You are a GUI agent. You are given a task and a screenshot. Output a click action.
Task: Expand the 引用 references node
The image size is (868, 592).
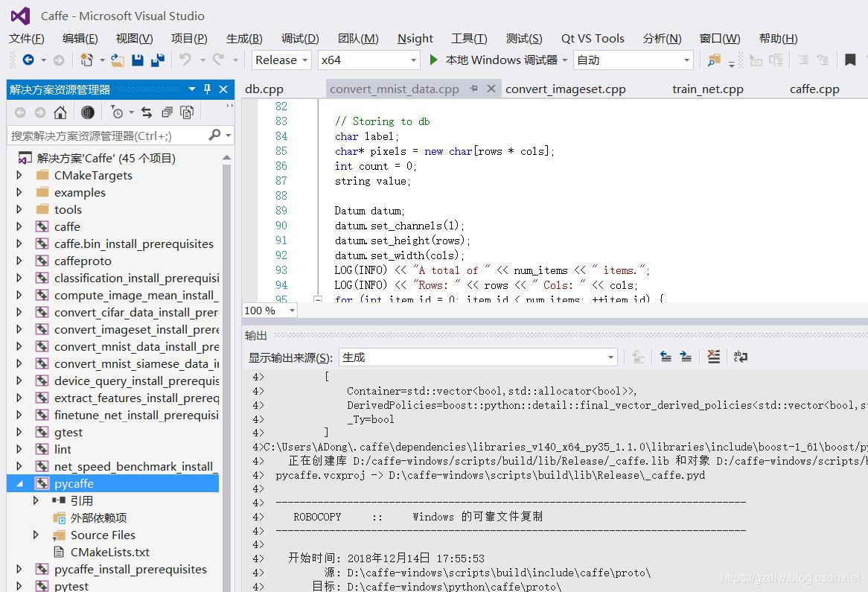pyautogui.click(x=36, y=500)
